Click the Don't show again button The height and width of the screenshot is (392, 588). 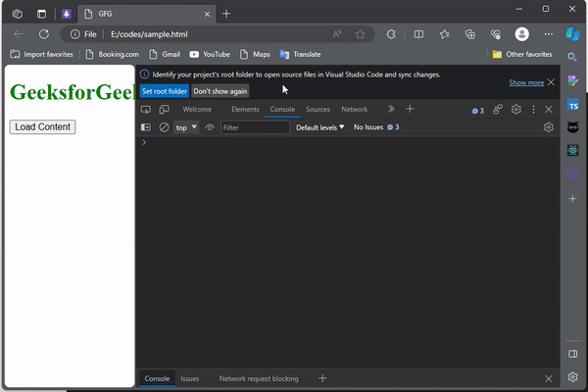[220, 91]
